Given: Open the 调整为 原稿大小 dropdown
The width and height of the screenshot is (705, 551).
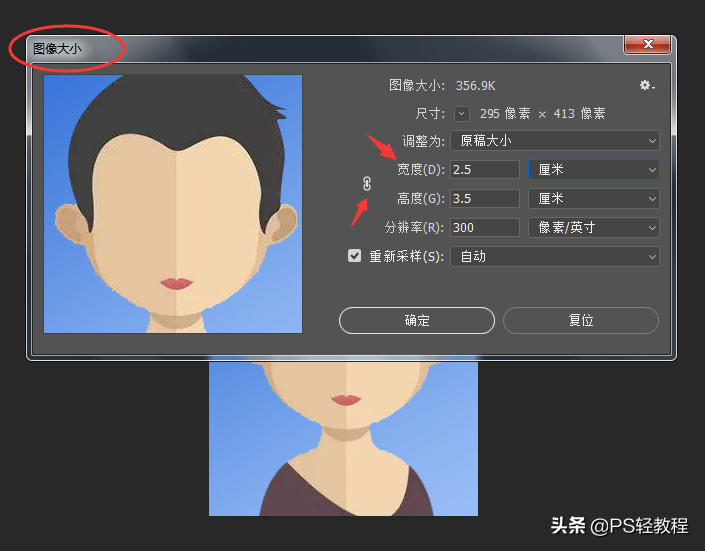Looking at the screenshot, I should 554,141.
